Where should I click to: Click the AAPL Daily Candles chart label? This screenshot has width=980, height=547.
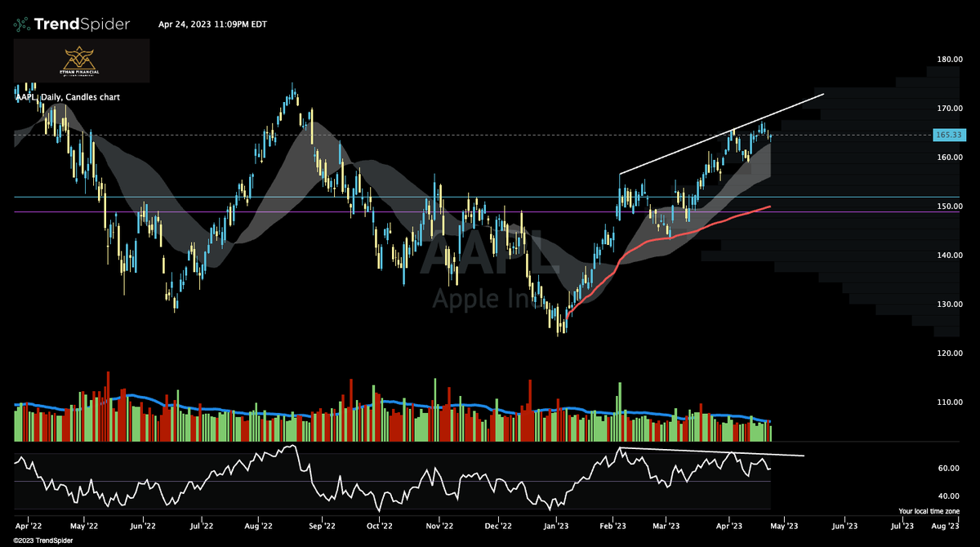click(68, 97)
